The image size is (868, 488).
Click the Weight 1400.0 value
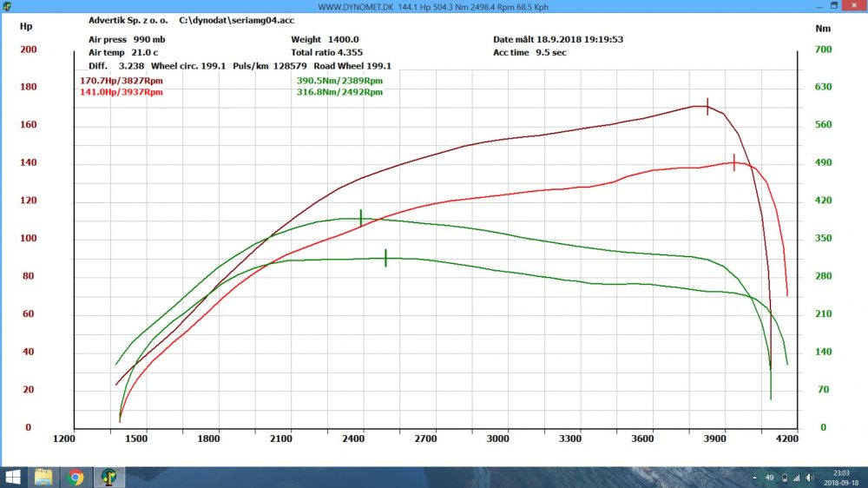325,39
